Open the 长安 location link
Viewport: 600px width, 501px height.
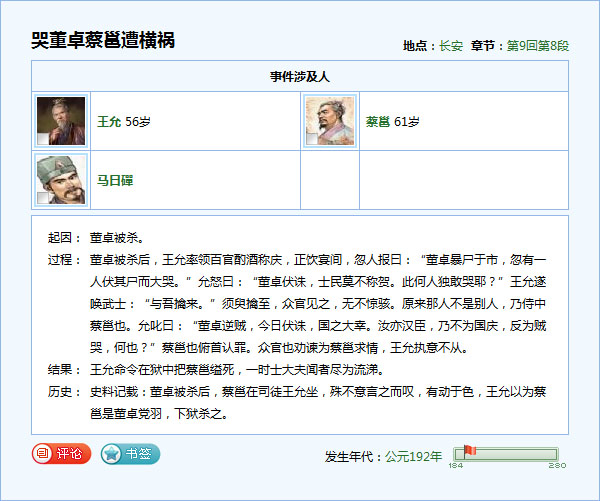(x=450, y=46)
